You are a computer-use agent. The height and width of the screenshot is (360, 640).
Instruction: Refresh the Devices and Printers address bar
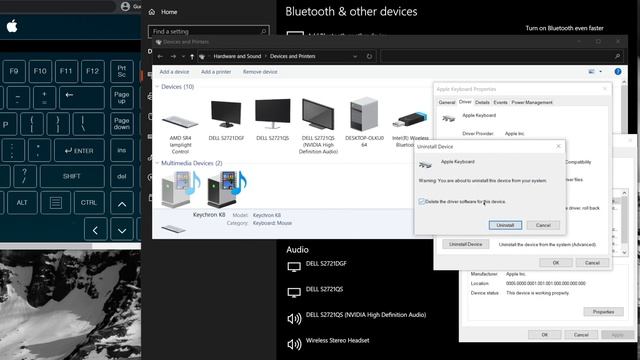[369, 56]
